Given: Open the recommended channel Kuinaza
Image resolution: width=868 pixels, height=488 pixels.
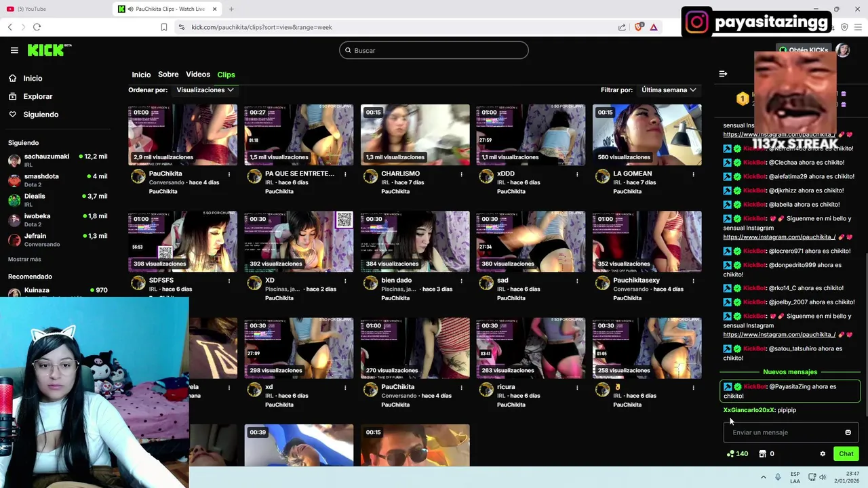Looking at the screenshot, I should coord(58,291).
